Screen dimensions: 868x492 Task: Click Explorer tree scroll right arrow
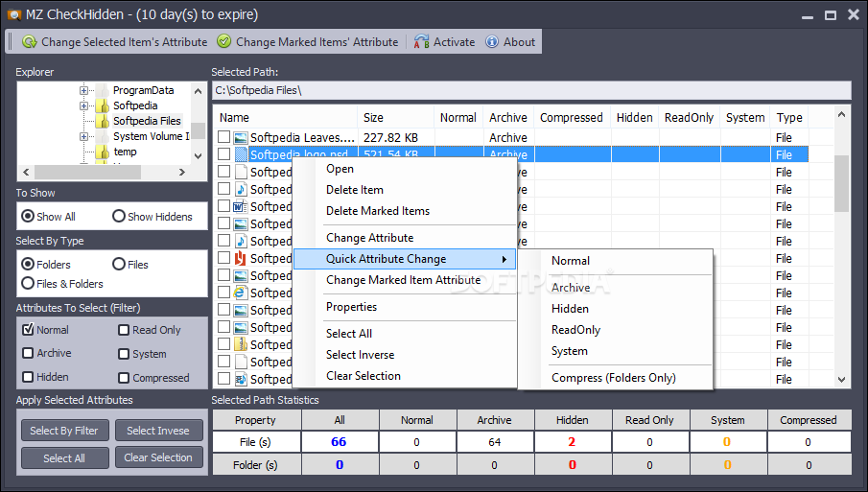point(181,172)
